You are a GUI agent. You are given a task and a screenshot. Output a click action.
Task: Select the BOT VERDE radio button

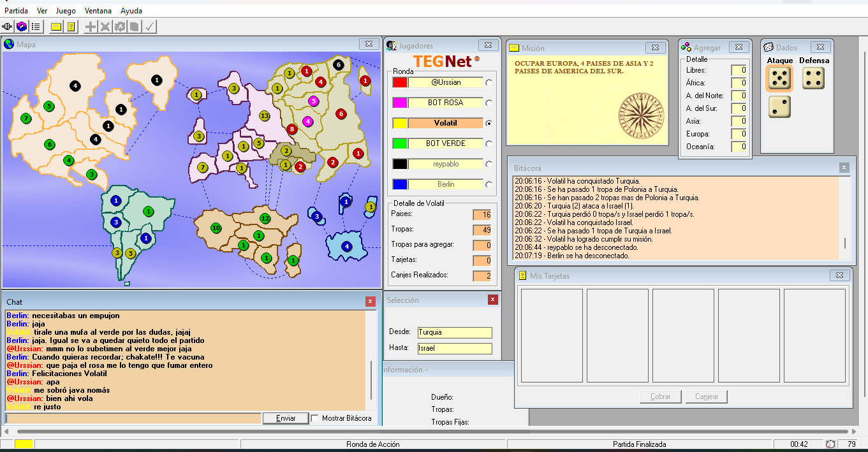point(489,143)
